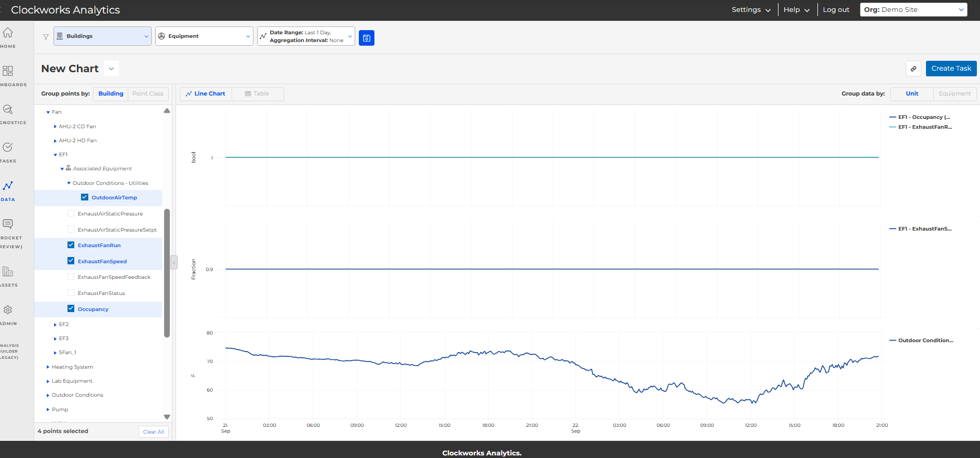This screenshot has width=980, height=458.
Task: Check ExhaustFanStatus checkbox
Action: pyautogui.click(x=71, y=293)
